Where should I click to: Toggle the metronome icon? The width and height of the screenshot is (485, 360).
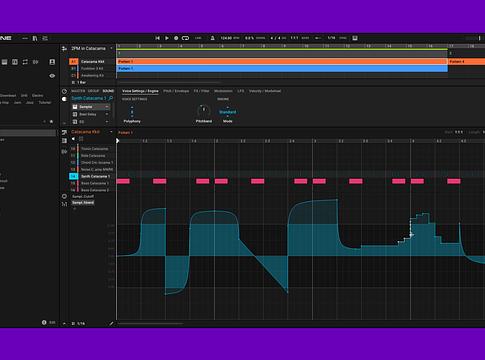213,38
